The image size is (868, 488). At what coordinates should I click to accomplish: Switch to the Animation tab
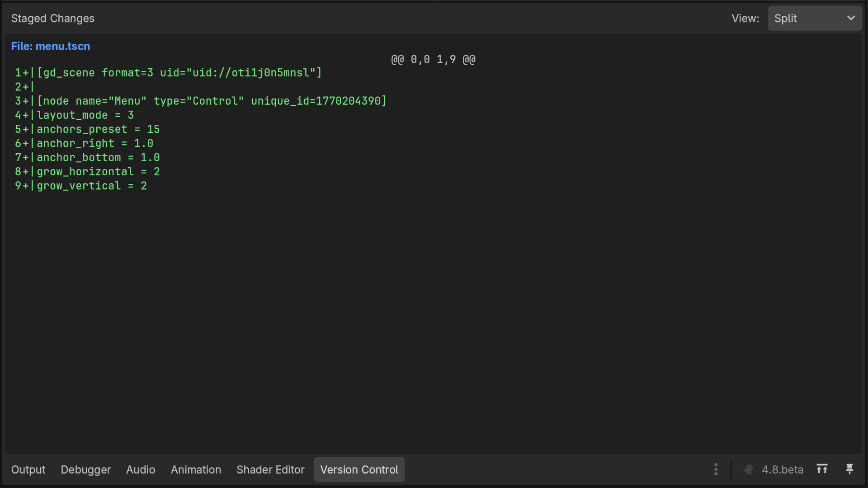tap(196, 469)
